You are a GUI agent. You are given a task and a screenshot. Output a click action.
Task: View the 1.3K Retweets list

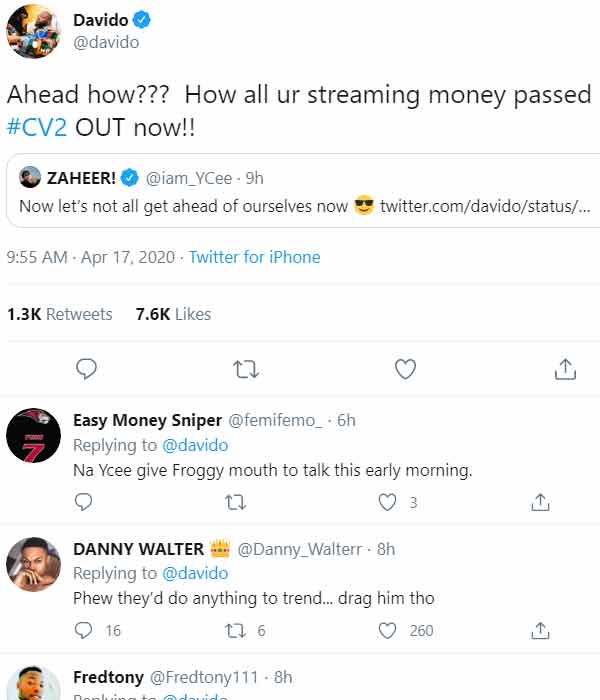60,314
